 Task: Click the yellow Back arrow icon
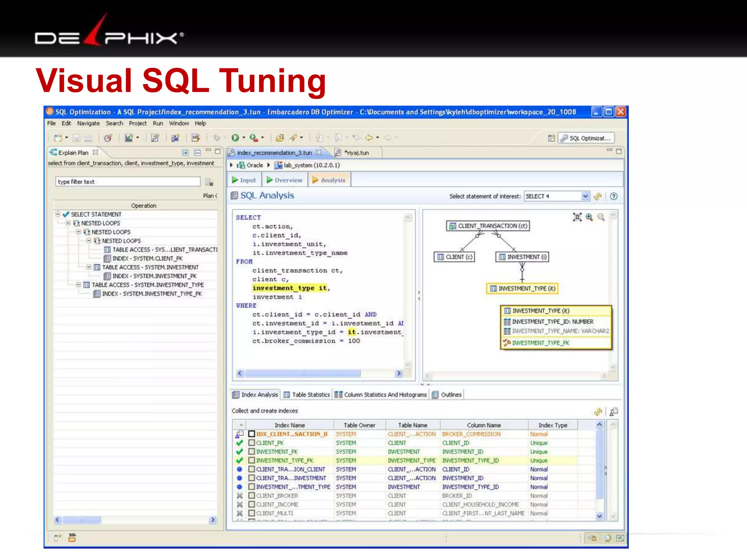click(x=369, y=138)
